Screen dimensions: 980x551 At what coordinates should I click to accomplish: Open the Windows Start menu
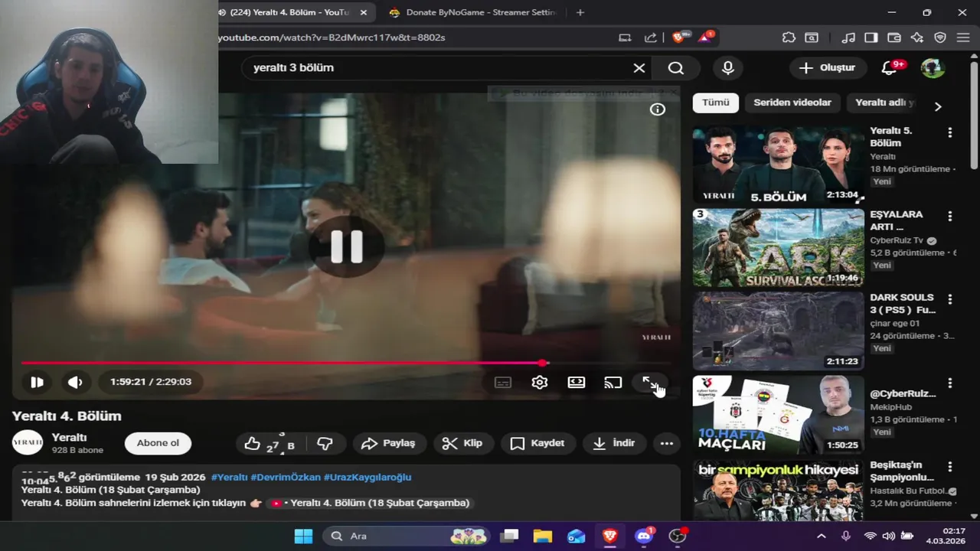point(303,536)
